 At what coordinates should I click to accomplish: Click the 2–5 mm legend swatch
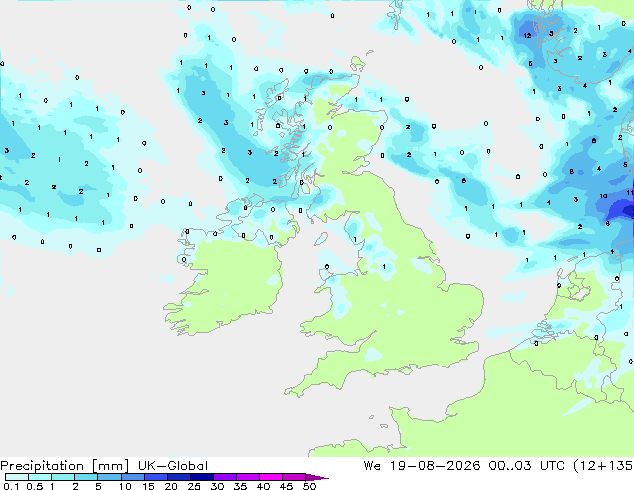click(86, 477)
